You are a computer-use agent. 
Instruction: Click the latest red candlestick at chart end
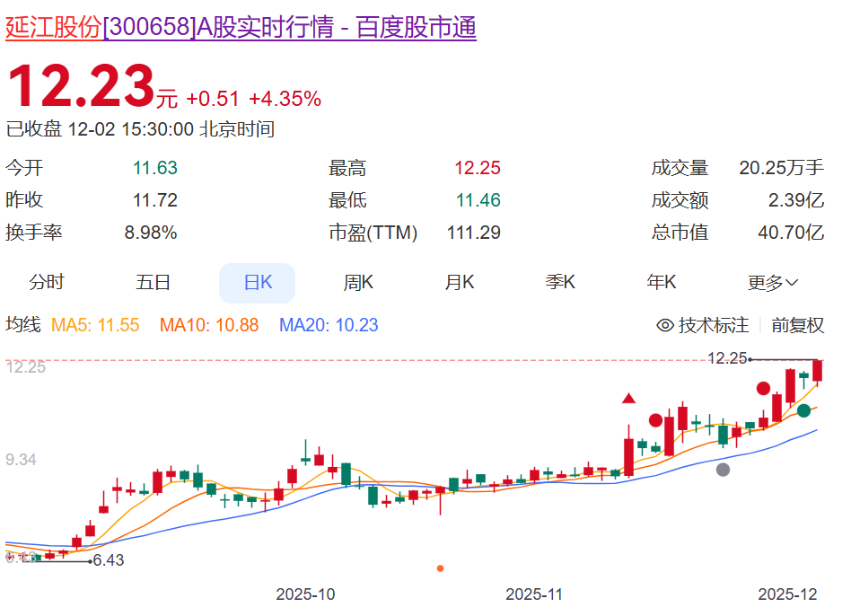tap(817, 372)
